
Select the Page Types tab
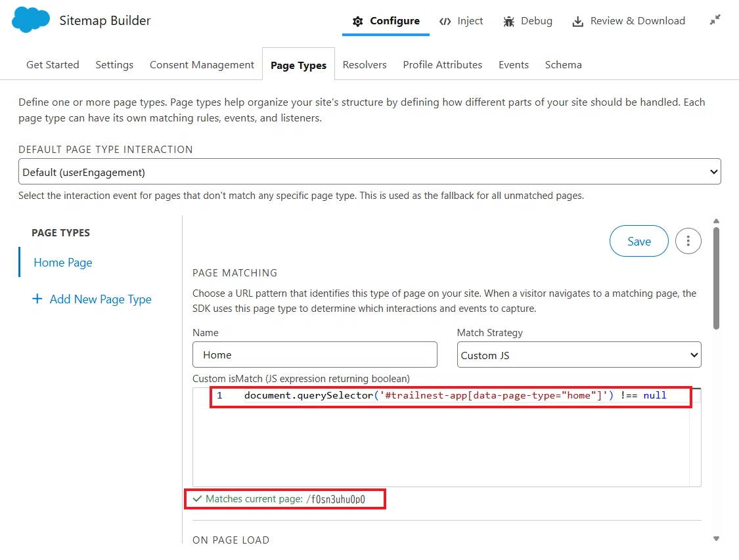(298, 65)
